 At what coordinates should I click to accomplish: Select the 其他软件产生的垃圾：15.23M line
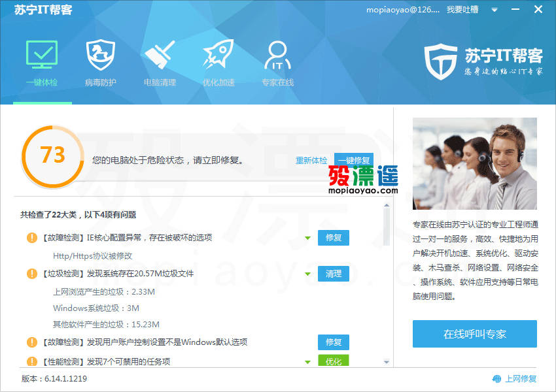tap(106, 324)
